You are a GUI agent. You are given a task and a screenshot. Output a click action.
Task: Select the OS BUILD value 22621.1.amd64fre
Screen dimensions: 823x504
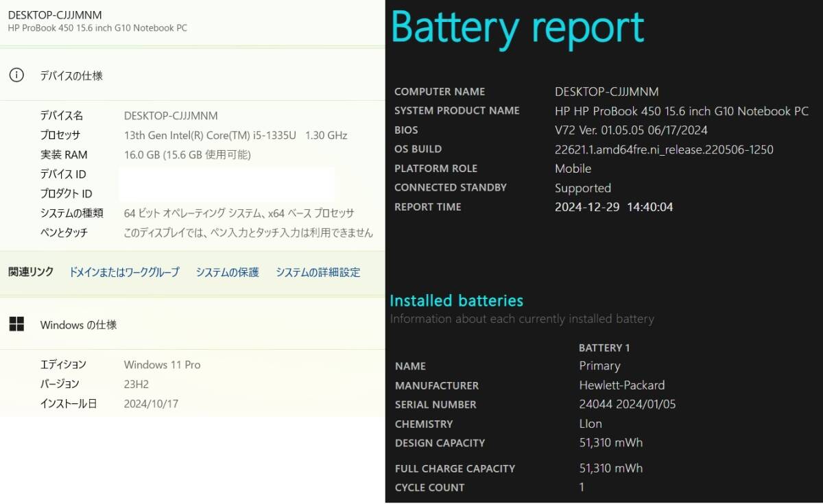tap(664, 149)
